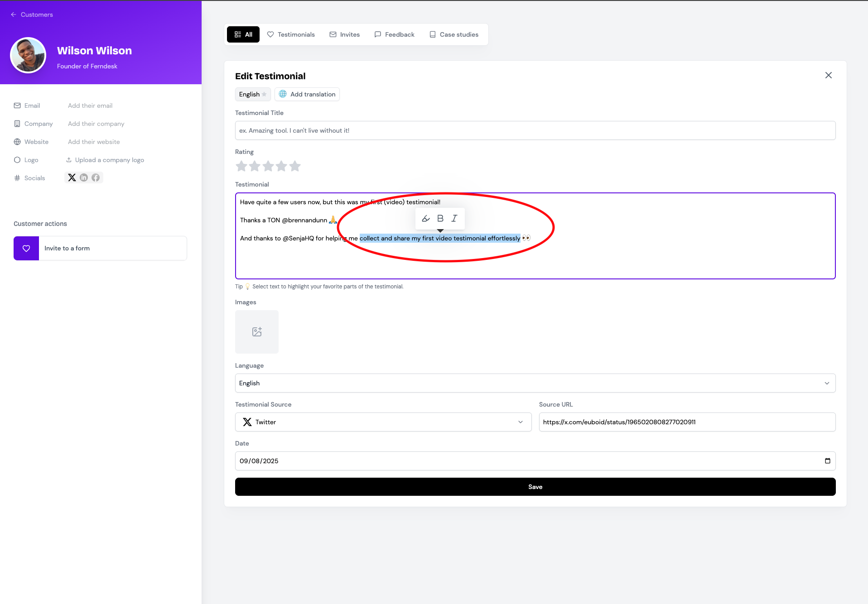Viewport: 868px width, 604px height.
Task: Click the 'Customer actions' heading
Action: (40, 224)
